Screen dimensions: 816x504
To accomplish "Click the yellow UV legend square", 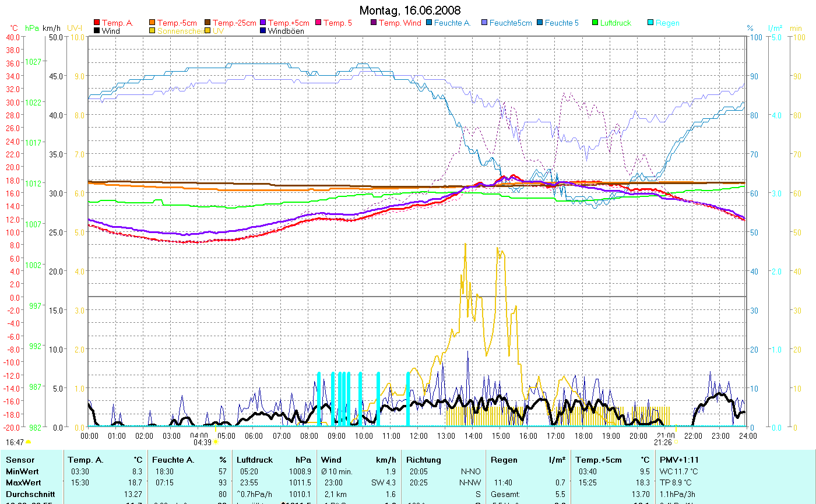I will 208,31.
